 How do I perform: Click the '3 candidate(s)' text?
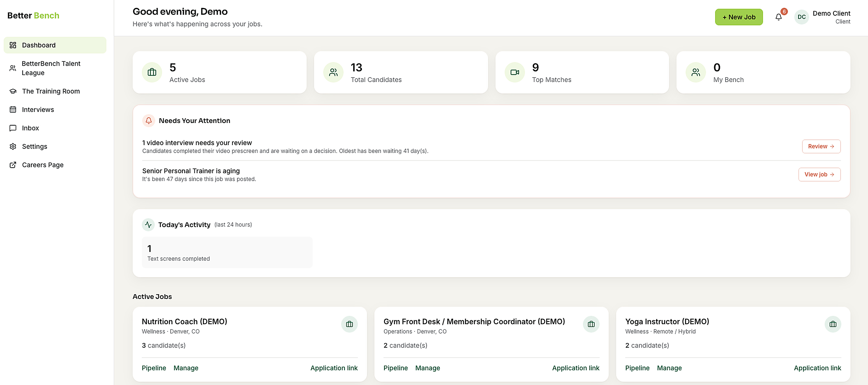coord(163,346)
